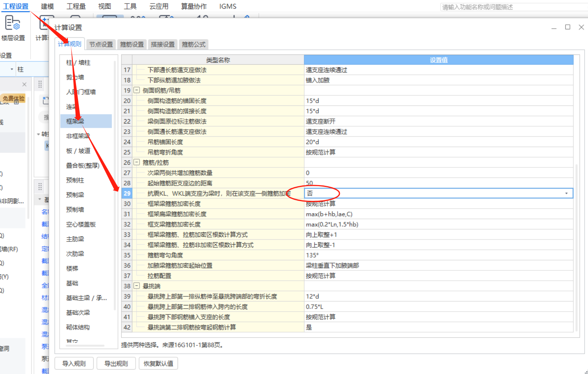Switch to the 节点设置 tab
The width and height of the screenshot is (588, 374).
(x=101, y=44)
